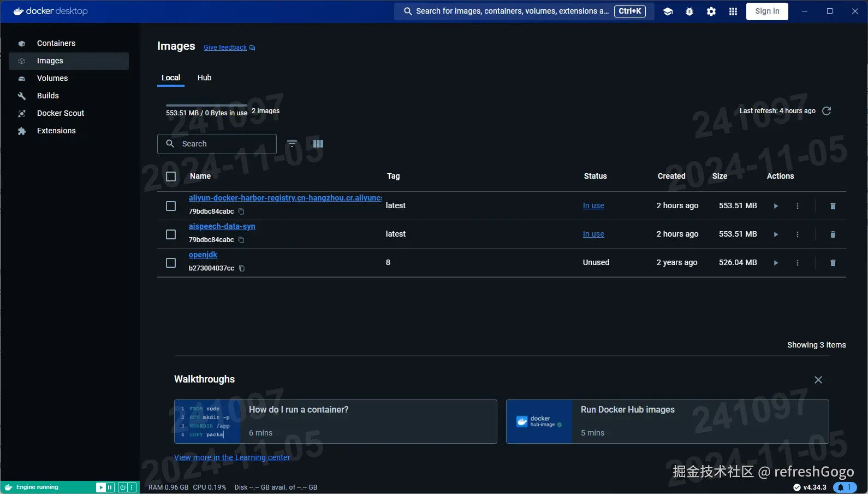Sort by the Tag column header

[393, 176]
